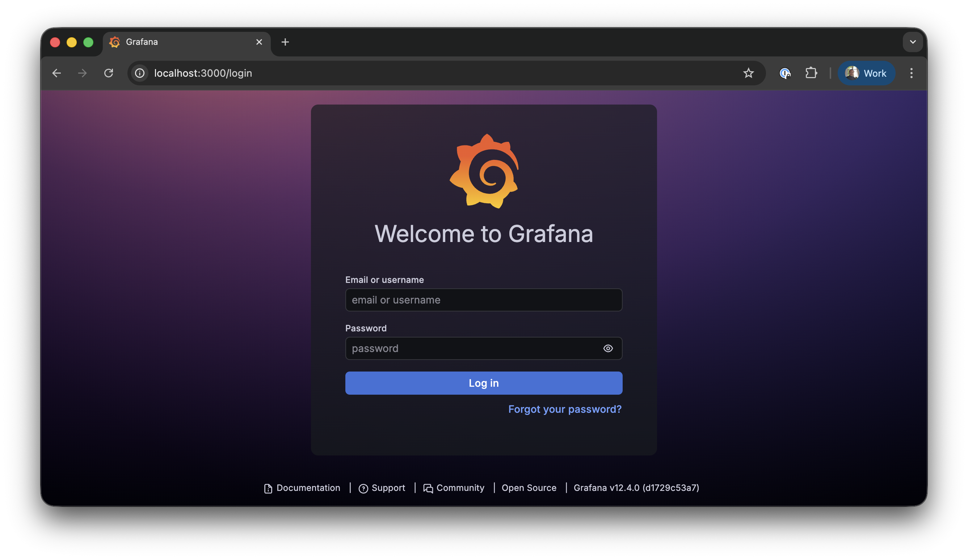Expand the tab search chevron

913,42
